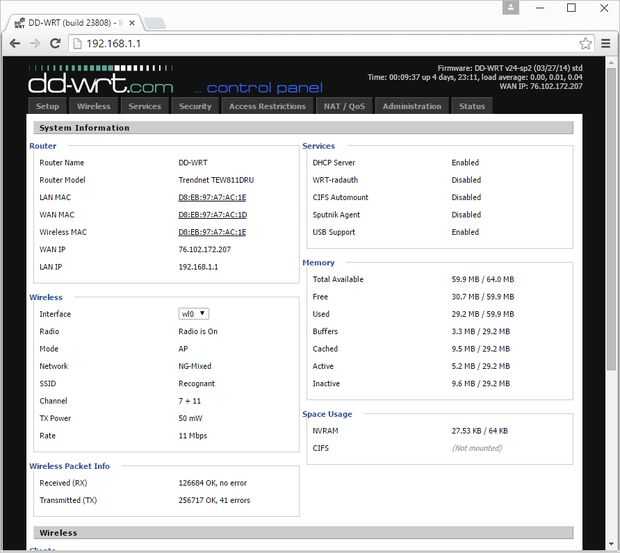Click the CIFS Not mounted text
Image resolution: width=620 pixels, height=553 pixels.
point(477,448)
